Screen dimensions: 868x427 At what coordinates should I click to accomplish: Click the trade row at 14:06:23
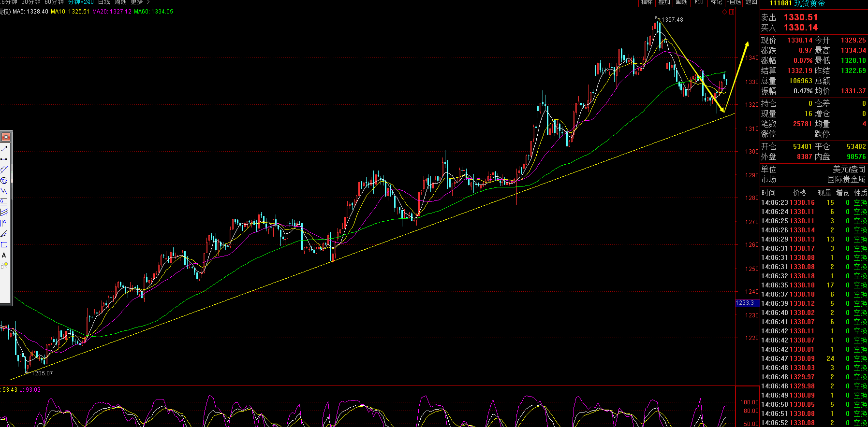814,203
